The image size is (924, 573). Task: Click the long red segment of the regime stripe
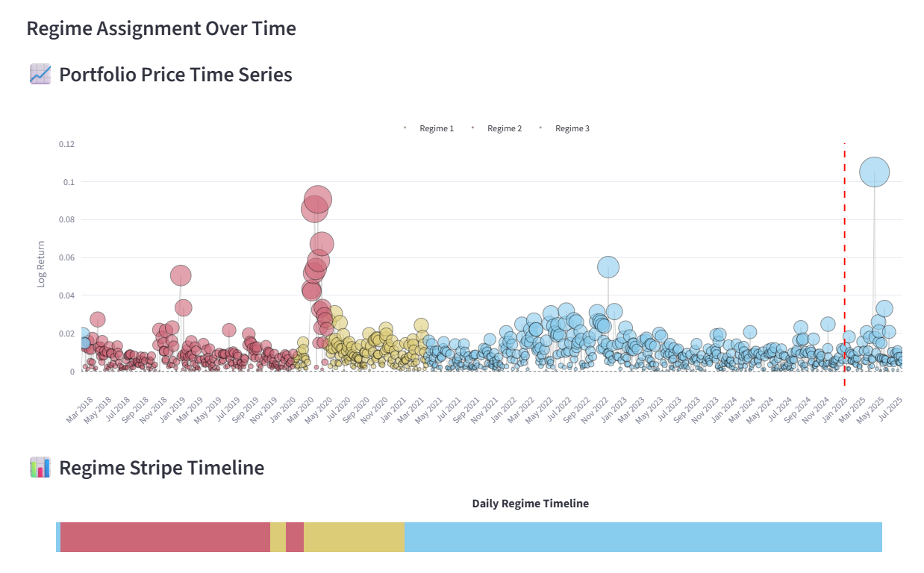coord(164,537)
